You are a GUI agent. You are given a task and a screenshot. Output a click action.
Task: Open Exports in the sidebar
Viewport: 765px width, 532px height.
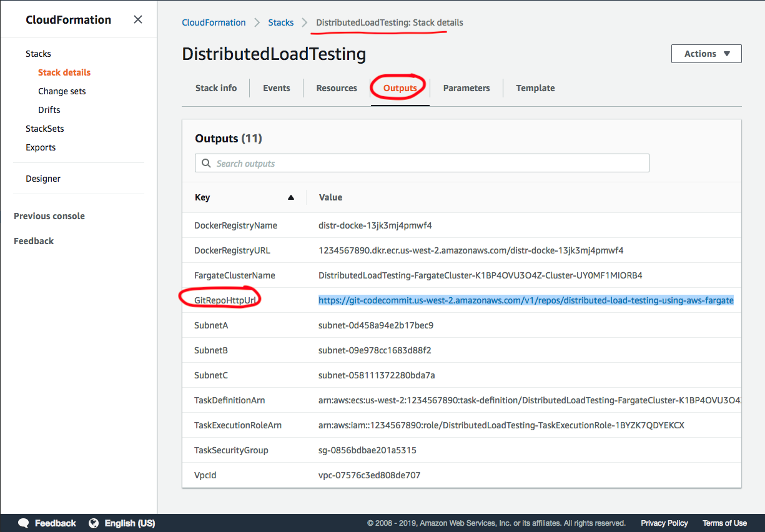41,147
